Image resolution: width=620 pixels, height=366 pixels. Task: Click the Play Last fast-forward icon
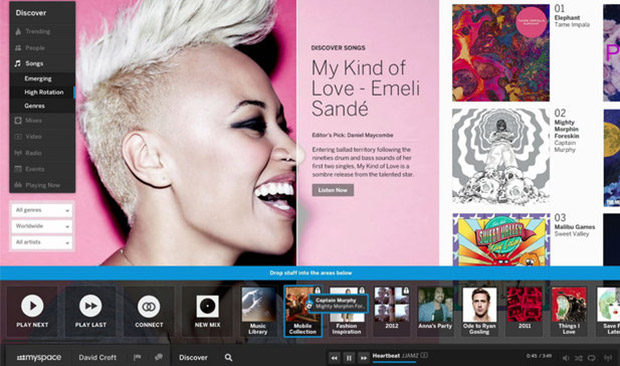(91, 306)
